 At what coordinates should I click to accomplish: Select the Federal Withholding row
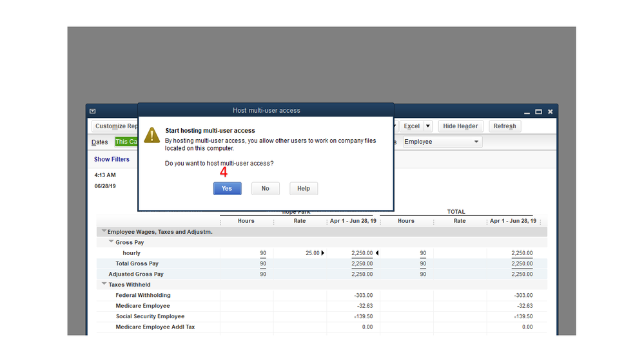point(322,295)
